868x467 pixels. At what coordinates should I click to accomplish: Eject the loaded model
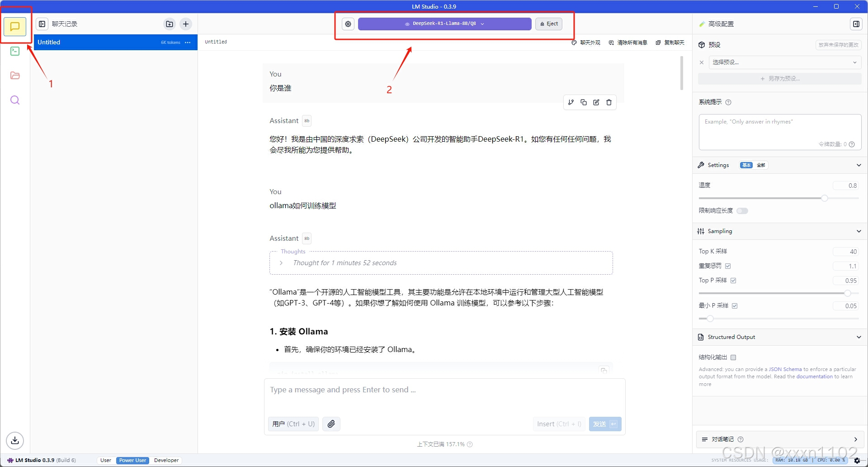549,24
